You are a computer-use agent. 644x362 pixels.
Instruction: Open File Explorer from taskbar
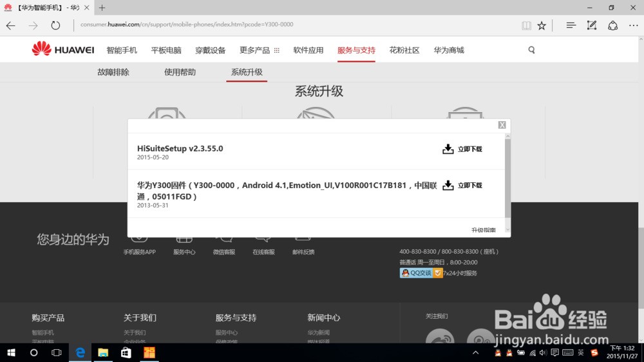tap(102, 352)
